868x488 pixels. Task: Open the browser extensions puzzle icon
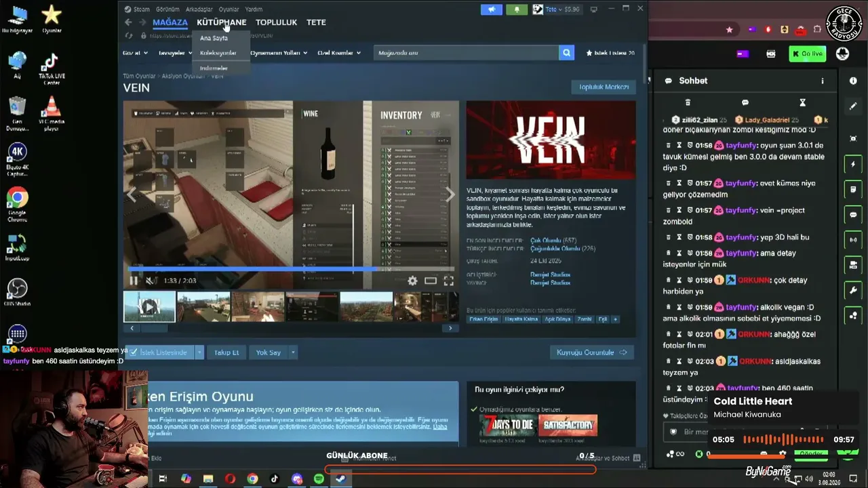pyautogui.click(x=817, y=30)
